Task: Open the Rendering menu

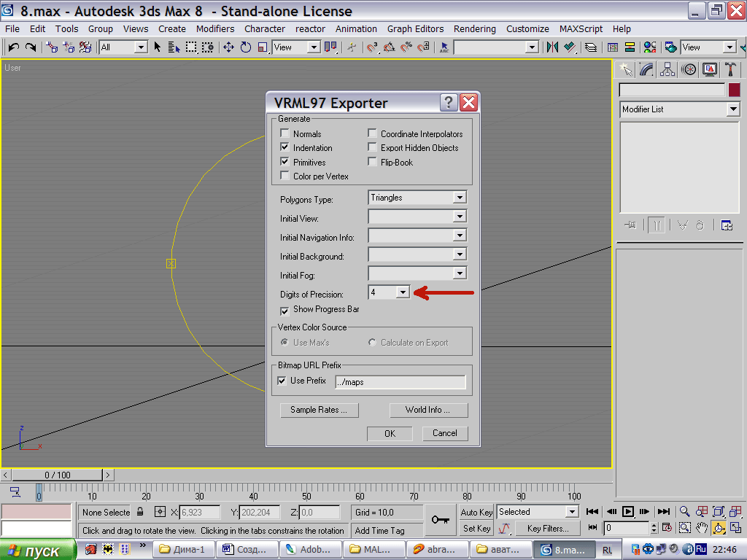Action: coord(474,29)
